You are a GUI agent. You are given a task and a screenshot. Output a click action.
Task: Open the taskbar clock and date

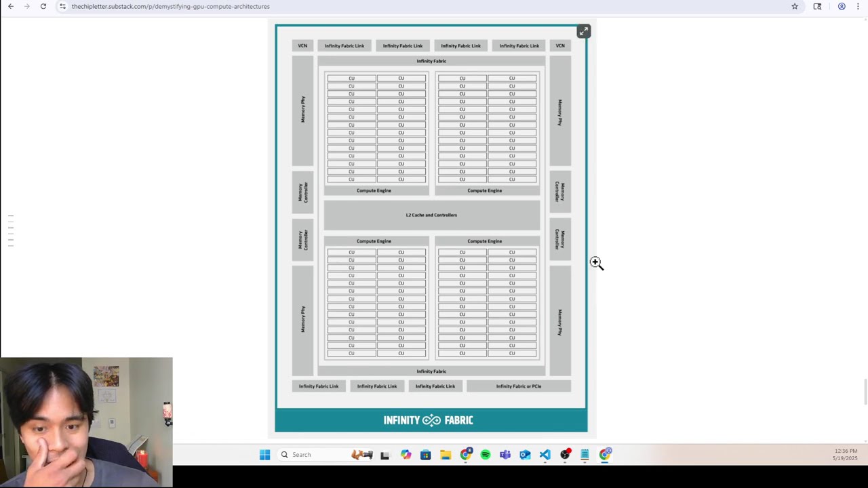[845, 455]
